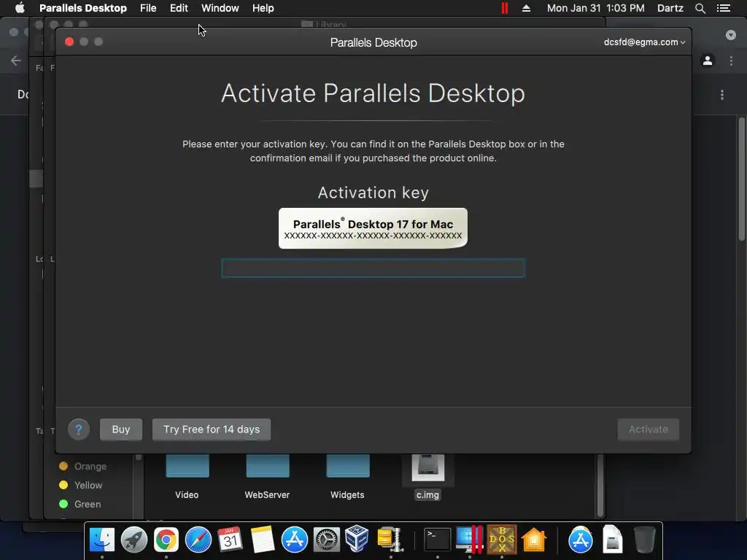Click the Finder window vertical scrollbar

(x=600, y=486)
